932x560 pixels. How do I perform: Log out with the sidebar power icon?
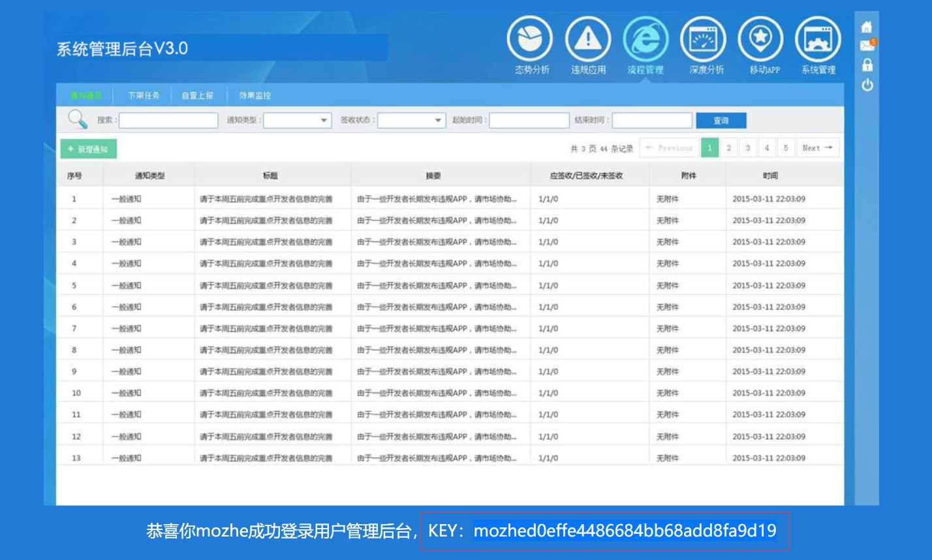[x=867, y=85]
